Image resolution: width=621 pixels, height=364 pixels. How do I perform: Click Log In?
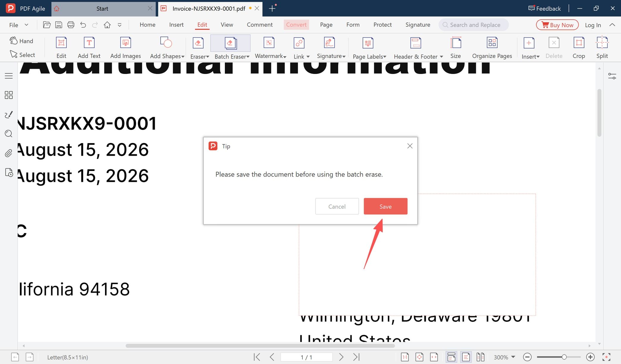(x=593, y=25)
